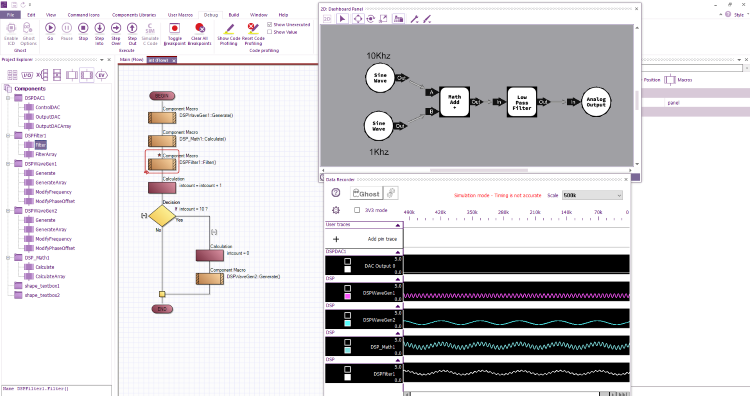Click the Toggle Breakpoint icon
The width and height of the screenshot is (750, 396).
175,28
